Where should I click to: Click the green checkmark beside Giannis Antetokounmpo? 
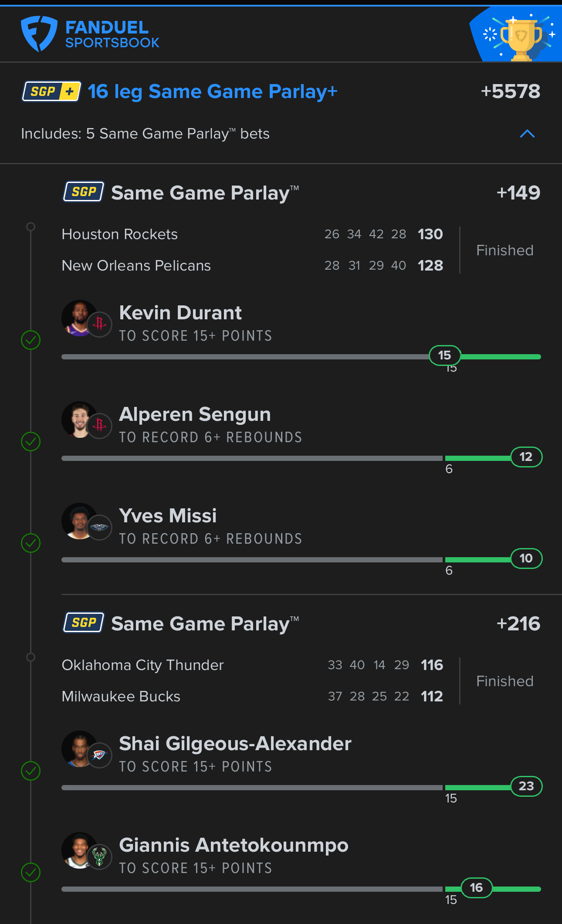(x=31, y=872)
